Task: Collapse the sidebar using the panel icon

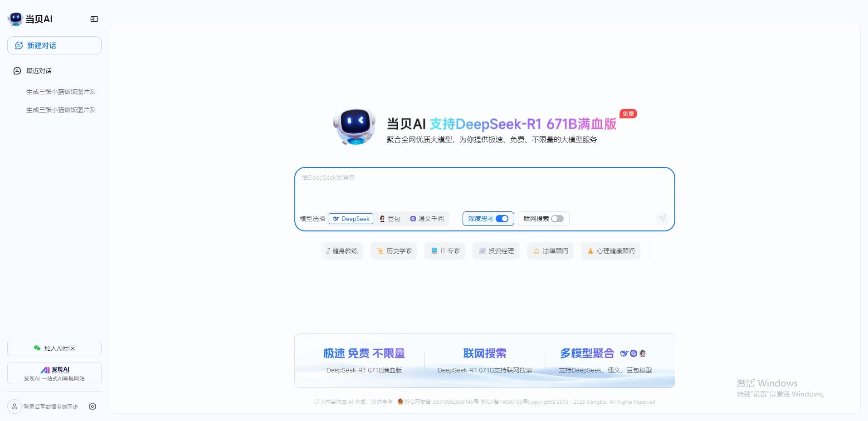Action: 94,19
